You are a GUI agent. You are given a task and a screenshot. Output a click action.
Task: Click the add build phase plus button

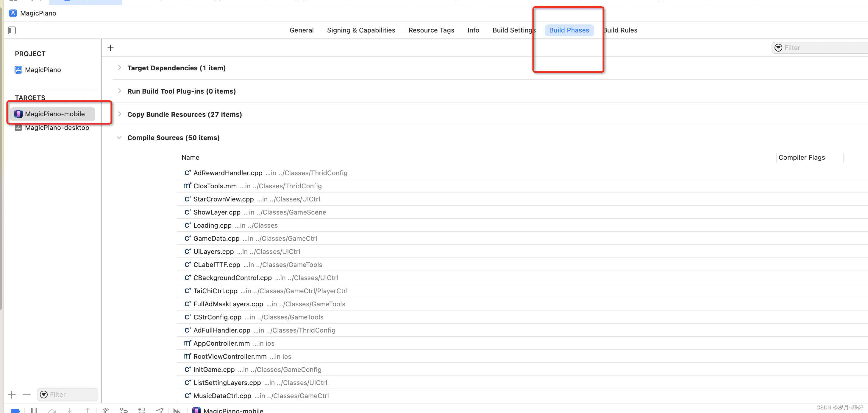(x=110, y=48)
